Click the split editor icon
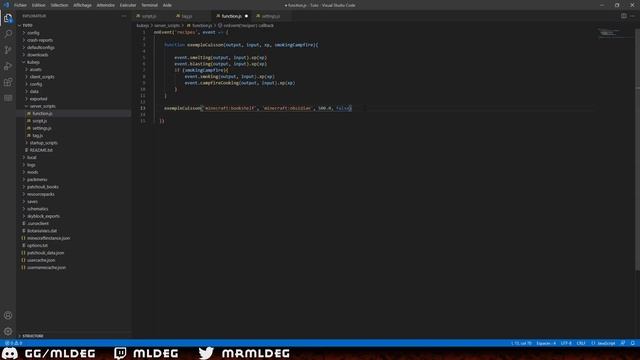This screenshot has height=360, width=640. tap(624, 16)
